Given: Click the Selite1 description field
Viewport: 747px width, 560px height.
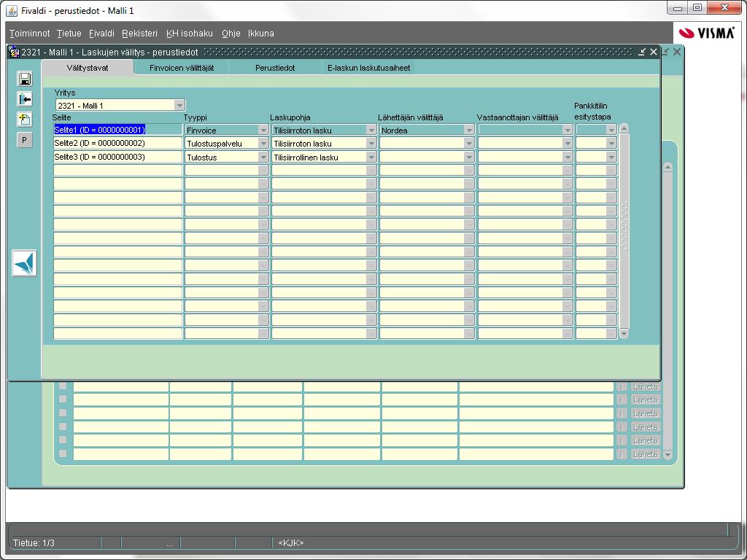Looking at the screenshot, I should pos(117,130).
